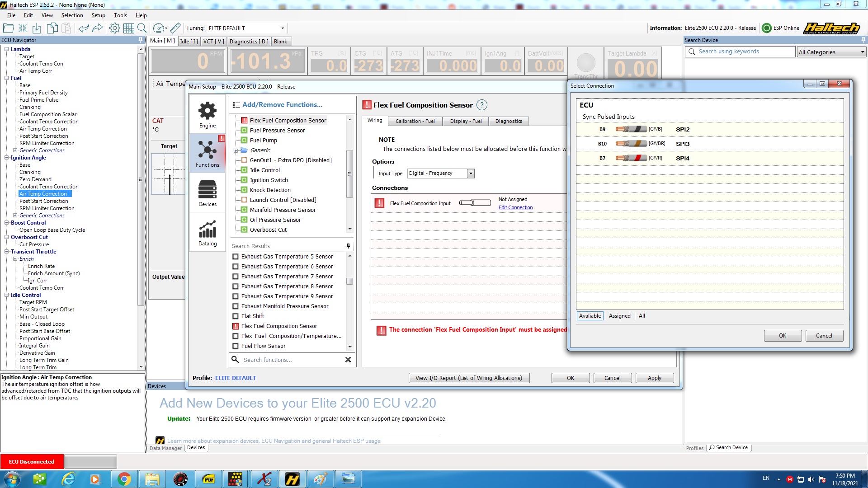Click the Edit Connection link

[x=515, y=208]
